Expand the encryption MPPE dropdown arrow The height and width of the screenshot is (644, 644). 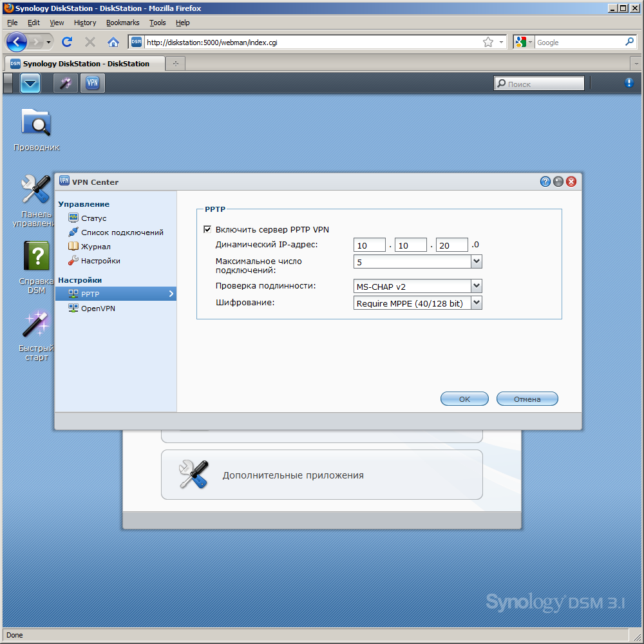pos(476,303)
